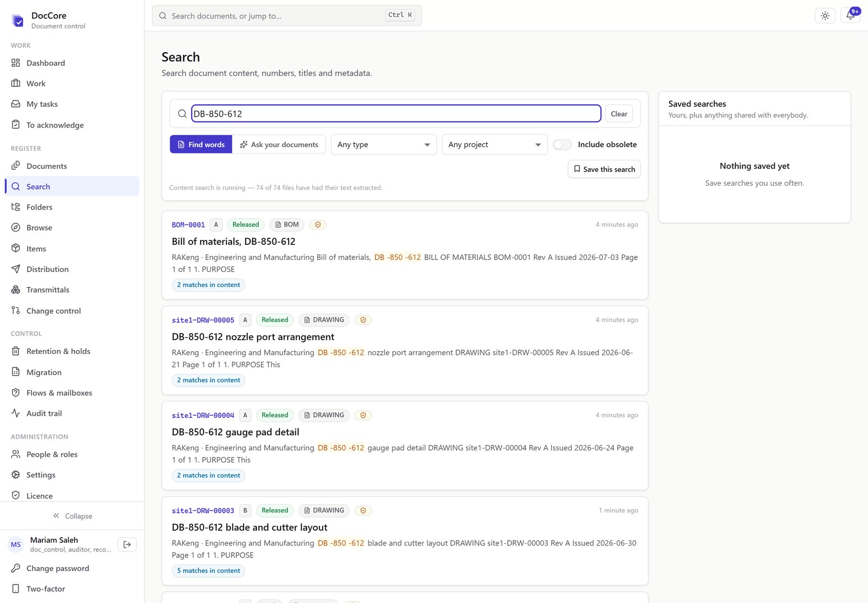This screenshot has height=603, width=868.
Task: Click the '5 matches in content' badge
Action: (x=208, y=571)
